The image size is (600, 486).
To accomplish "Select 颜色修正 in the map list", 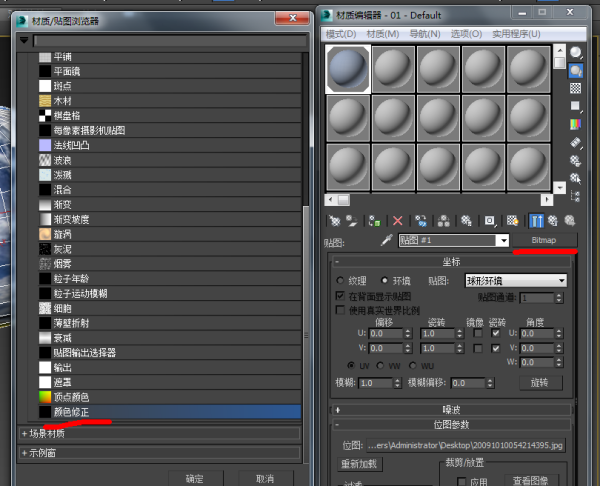I will click(x=170, y=412).
